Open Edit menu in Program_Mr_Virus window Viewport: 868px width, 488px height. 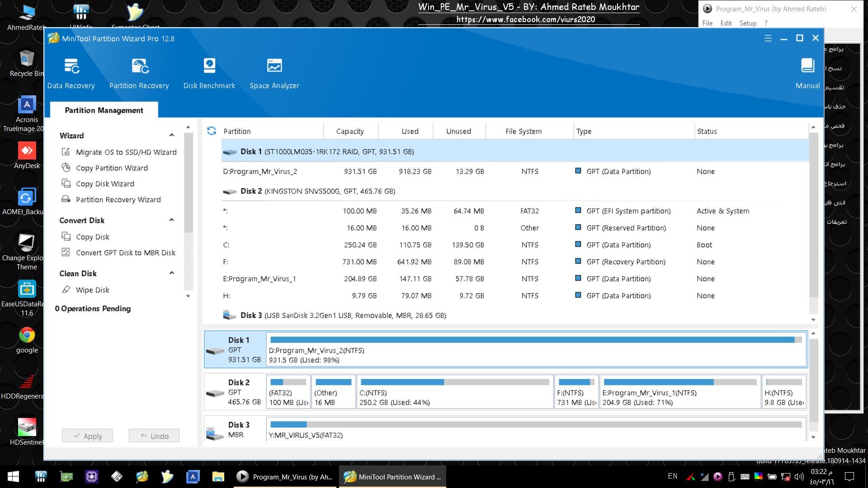[726, 23]
